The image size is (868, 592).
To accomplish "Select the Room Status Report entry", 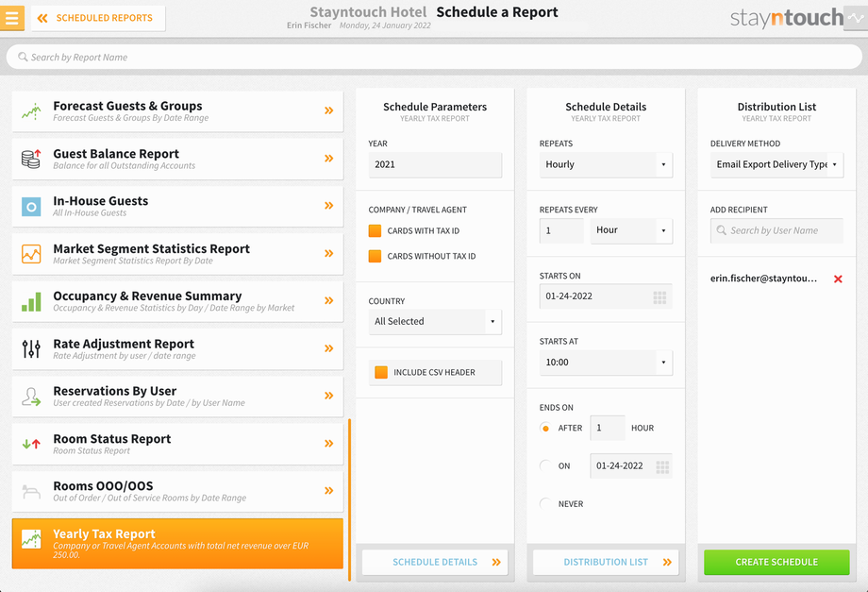I will pyautogui.click(x=177, y=444).
